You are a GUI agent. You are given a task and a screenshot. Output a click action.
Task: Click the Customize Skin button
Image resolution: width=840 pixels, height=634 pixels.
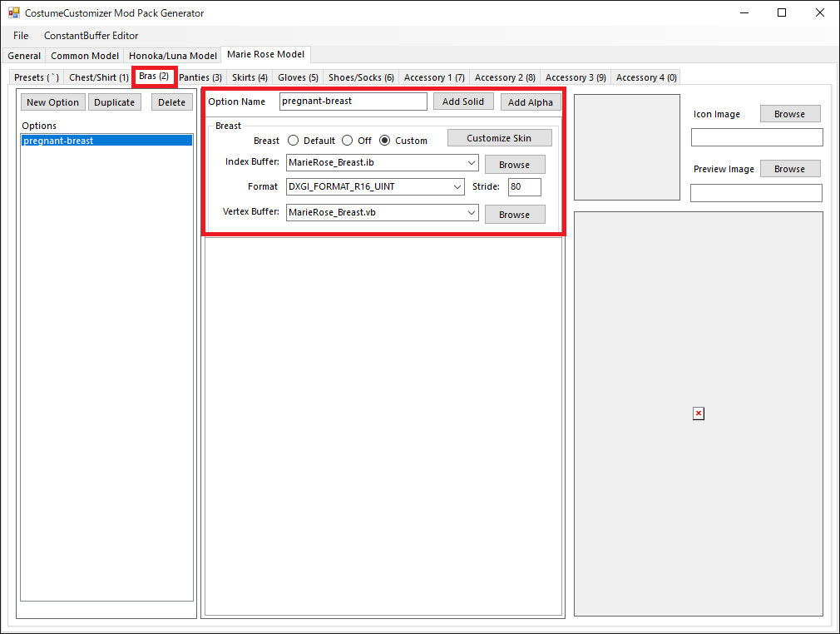[499, 138]
